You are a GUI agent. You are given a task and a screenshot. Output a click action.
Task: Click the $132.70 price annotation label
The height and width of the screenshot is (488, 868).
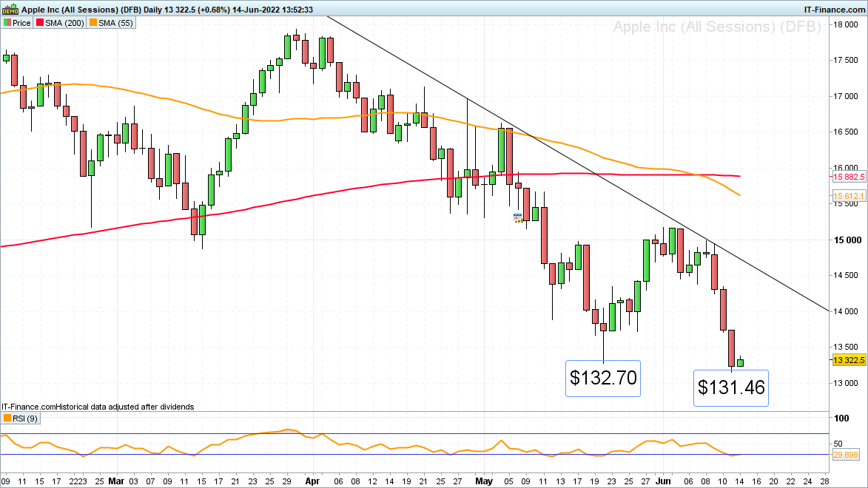coord(603,379)
